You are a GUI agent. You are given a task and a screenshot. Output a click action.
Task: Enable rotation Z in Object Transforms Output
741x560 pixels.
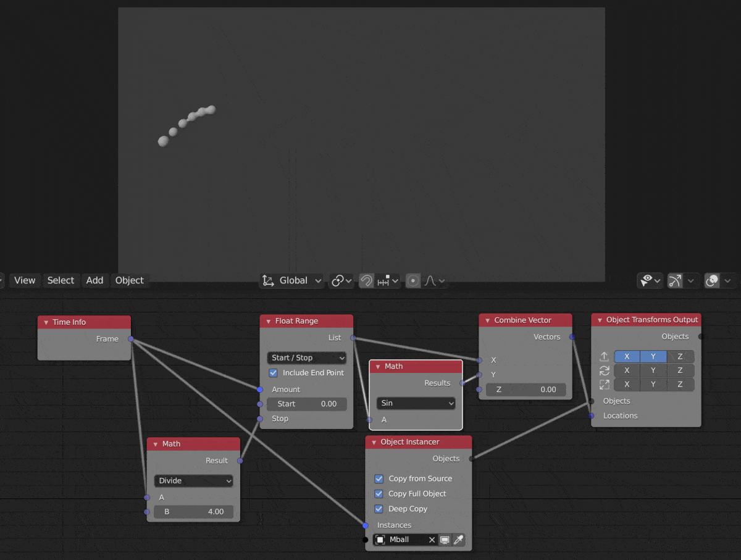pyautogui.click(x=680, y=370)
